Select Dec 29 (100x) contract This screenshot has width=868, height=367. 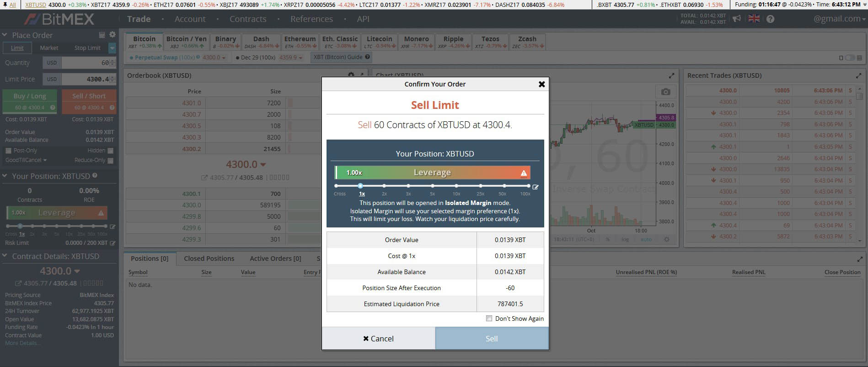[255, 58]
